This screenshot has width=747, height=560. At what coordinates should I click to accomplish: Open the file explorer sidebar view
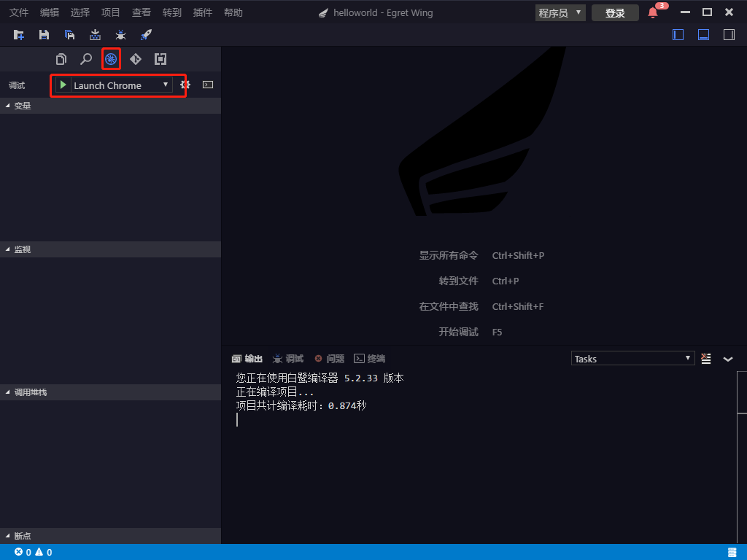pyautogui.click(x=61, y=59)
